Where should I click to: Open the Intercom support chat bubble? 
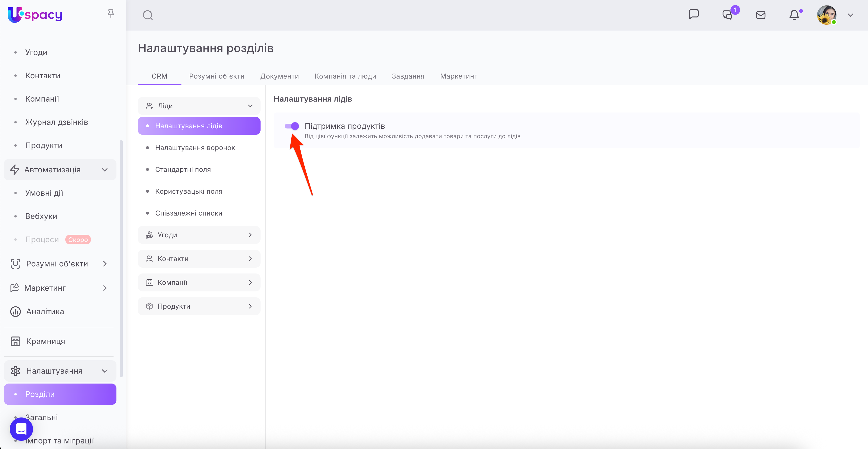coord(21,429)
